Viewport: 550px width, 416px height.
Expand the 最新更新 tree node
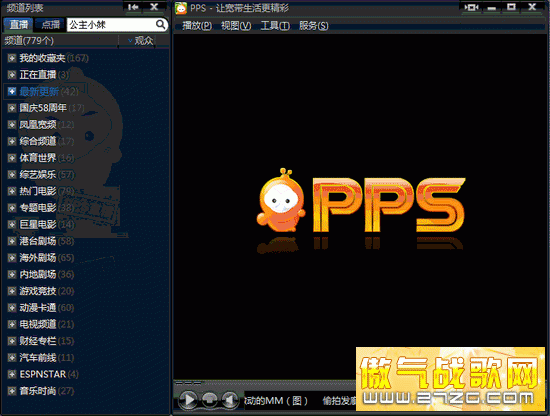click(12, 92)
